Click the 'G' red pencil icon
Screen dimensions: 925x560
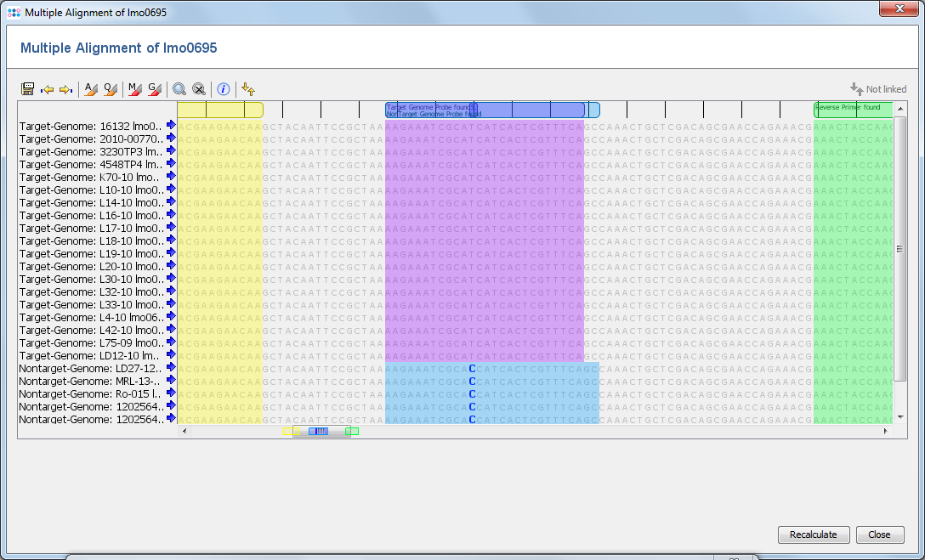(155, 89)
